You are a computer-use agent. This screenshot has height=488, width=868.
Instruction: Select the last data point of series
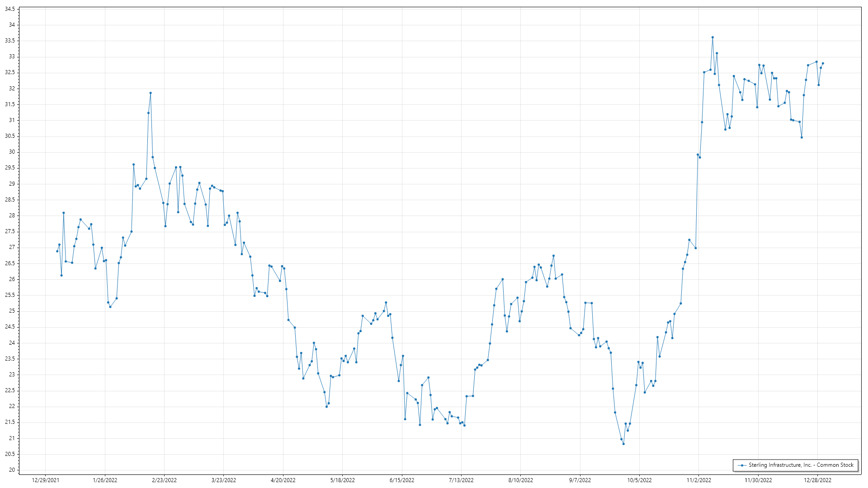coord(823,63)
